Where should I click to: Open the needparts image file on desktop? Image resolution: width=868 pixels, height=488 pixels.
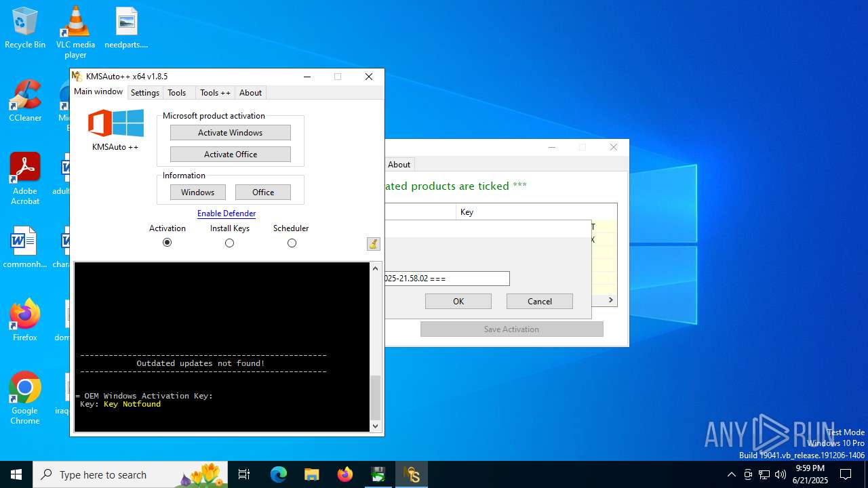coord(126,28)
